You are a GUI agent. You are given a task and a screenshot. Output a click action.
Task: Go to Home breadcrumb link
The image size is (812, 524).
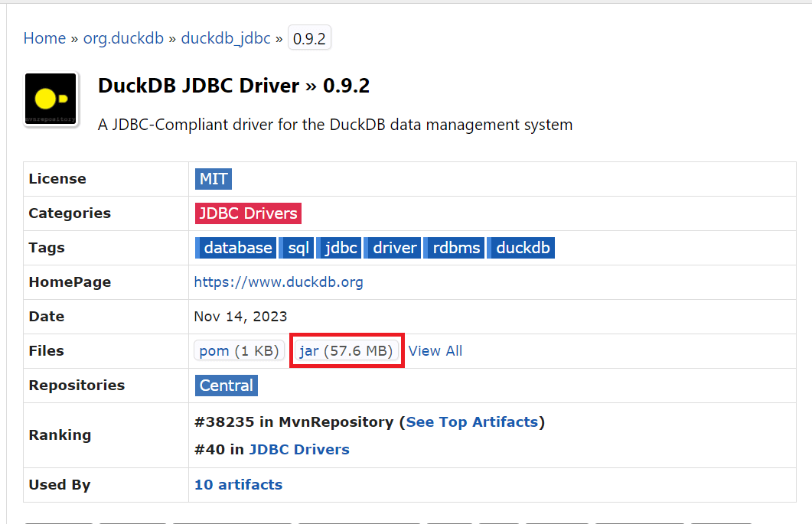(x=44, y=38)
